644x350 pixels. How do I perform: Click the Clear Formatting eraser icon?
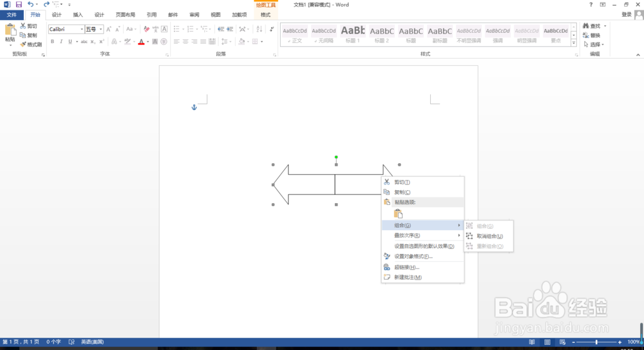pyautogui.click(x=146, y=29)
